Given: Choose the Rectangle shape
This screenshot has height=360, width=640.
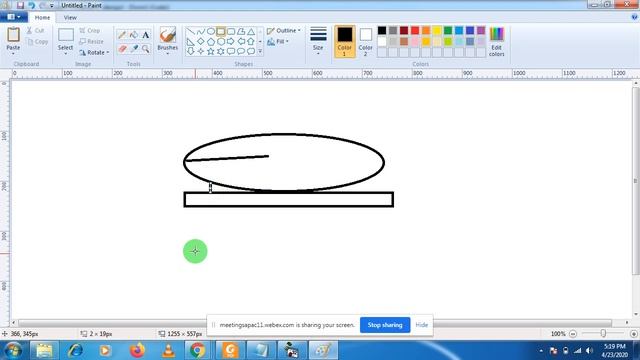Looking at the screenshot, I should coord(221,31).
